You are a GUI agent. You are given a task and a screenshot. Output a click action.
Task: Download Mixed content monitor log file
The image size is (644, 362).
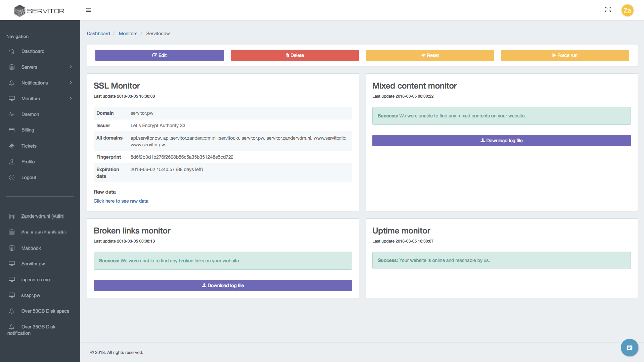click(501, 141)
